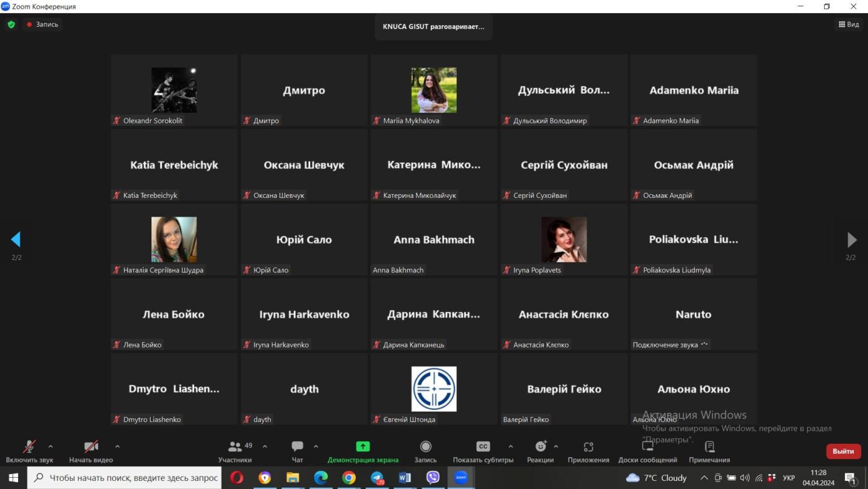Open Доски сообщений whiteboards

pos(648,452)
